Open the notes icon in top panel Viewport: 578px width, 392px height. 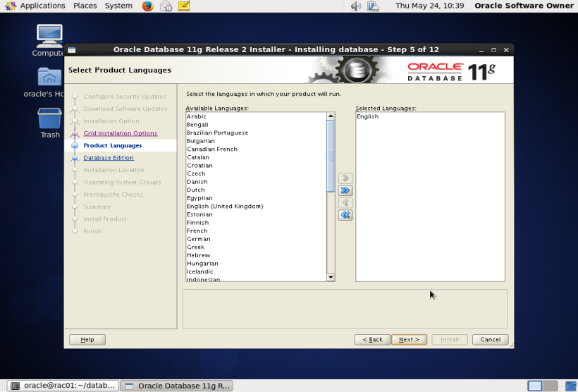click(x=184, y=6)
